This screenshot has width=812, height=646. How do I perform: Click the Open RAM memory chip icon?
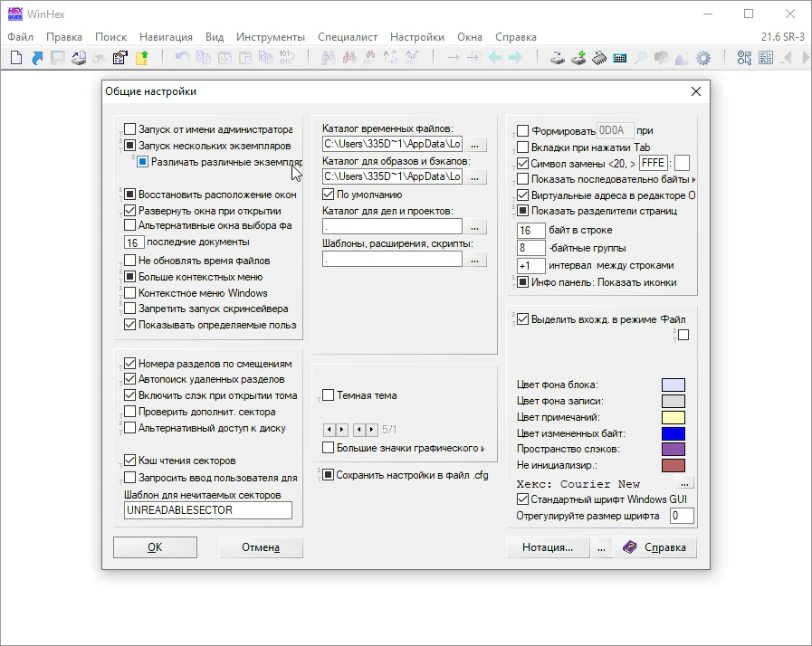599,59
